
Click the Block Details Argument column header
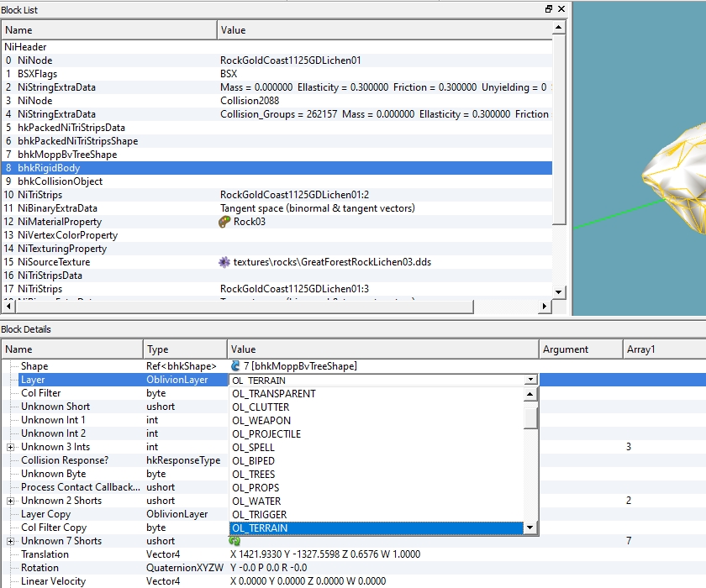pos(581,349)
